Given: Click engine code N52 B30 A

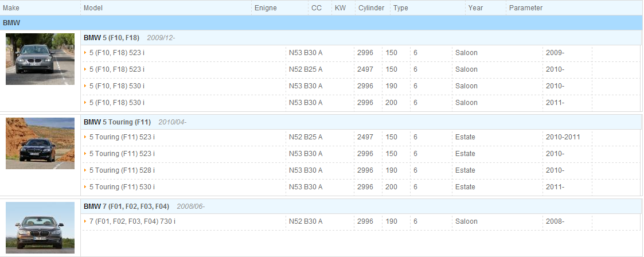Looking at the screenshot, I should click(306, 221).
